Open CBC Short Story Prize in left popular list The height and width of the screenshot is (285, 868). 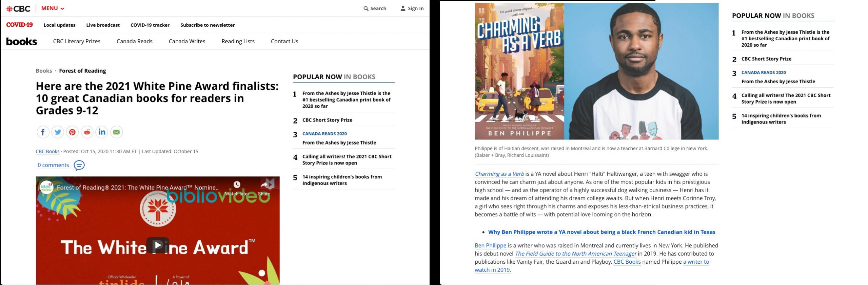click(327, 120)
